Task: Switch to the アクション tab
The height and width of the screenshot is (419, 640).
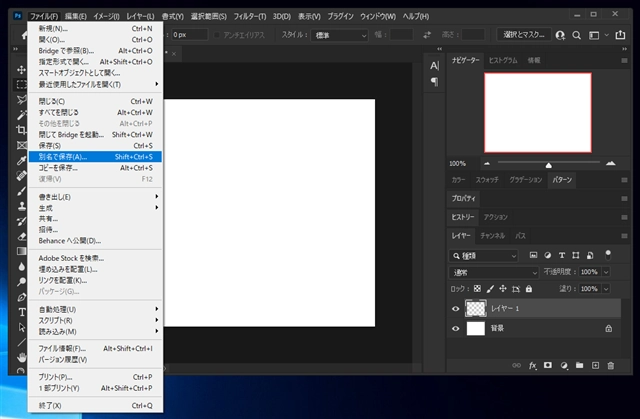Action: tap(496, 217)
